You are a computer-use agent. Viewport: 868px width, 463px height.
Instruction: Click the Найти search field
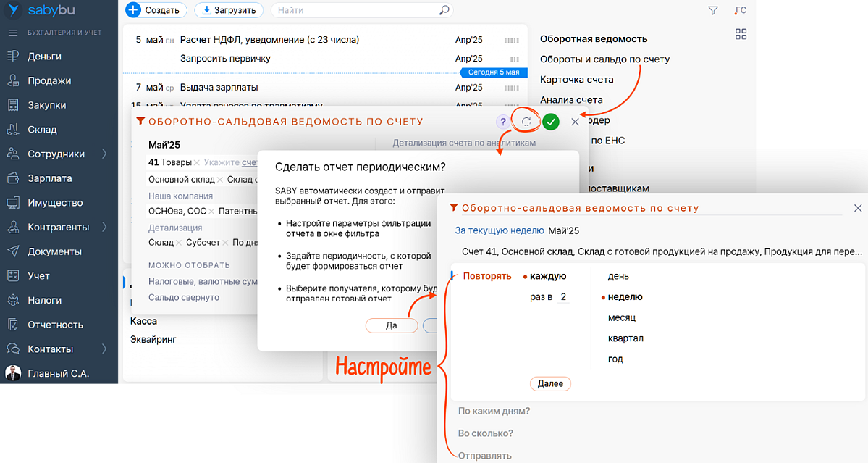pos(355,11)
